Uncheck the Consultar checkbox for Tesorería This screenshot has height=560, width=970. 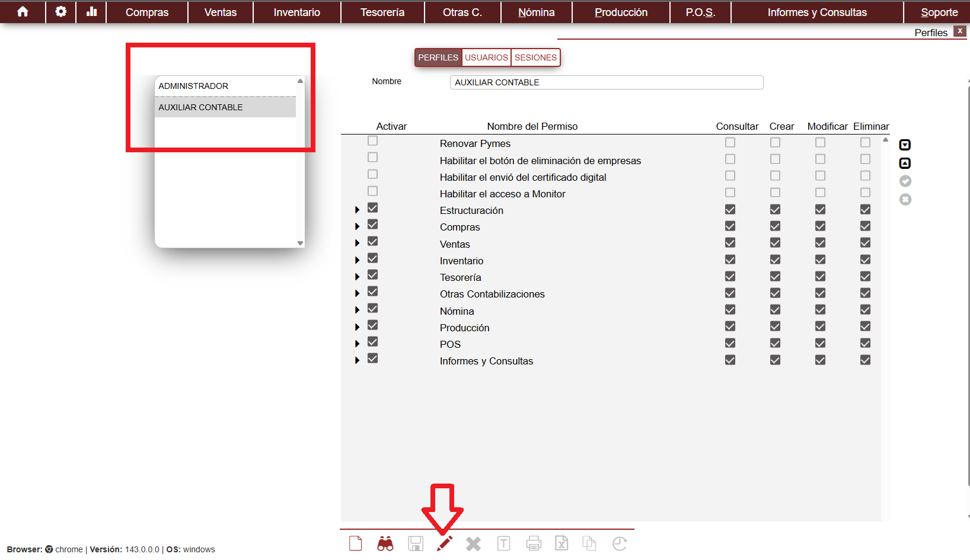(x=730, y=277)
